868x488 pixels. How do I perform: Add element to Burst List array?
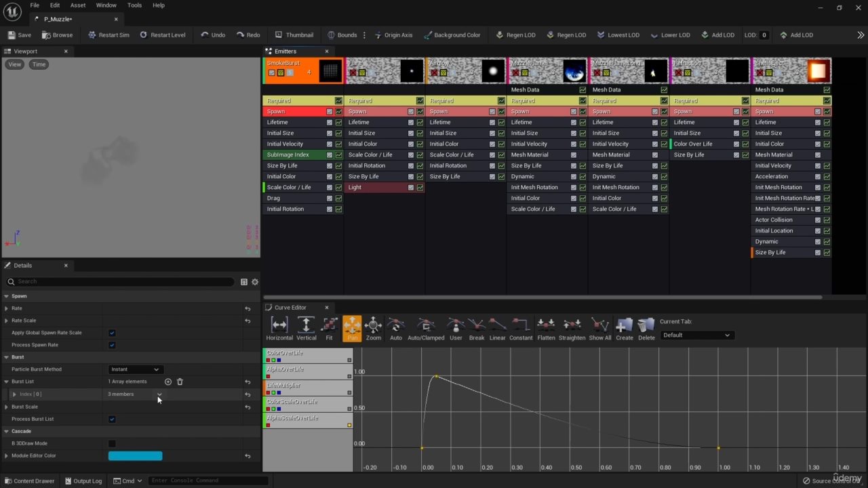168,382
